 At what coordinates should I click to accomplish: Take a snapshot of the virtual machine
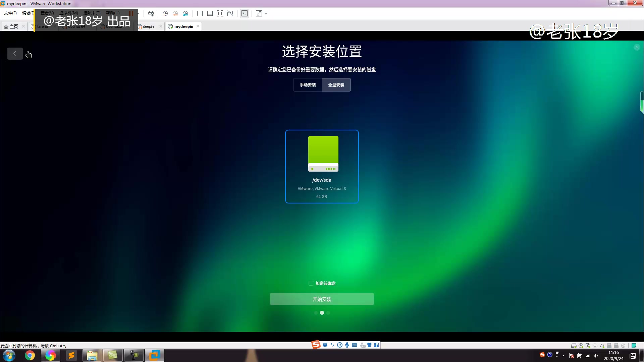click(165, 13)
